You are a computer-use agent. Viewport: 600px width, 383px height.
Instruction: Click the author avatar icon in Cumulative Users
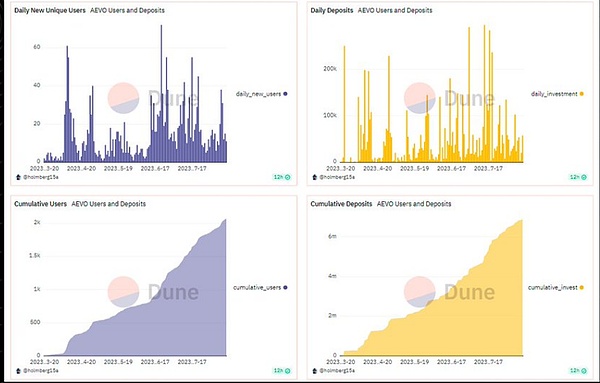point(18,370)
